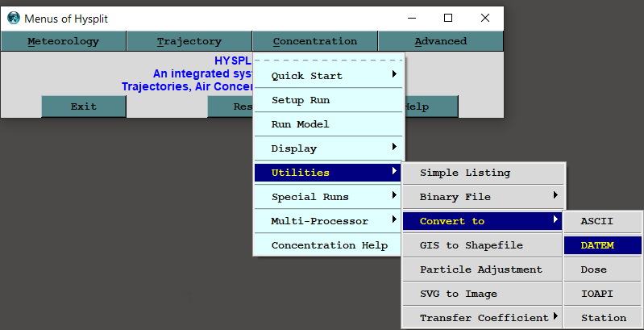Image resolution: width=644 pixels, height=330 pixels.
Task: Choose Simple Listing utility
Action: point(484,173)
